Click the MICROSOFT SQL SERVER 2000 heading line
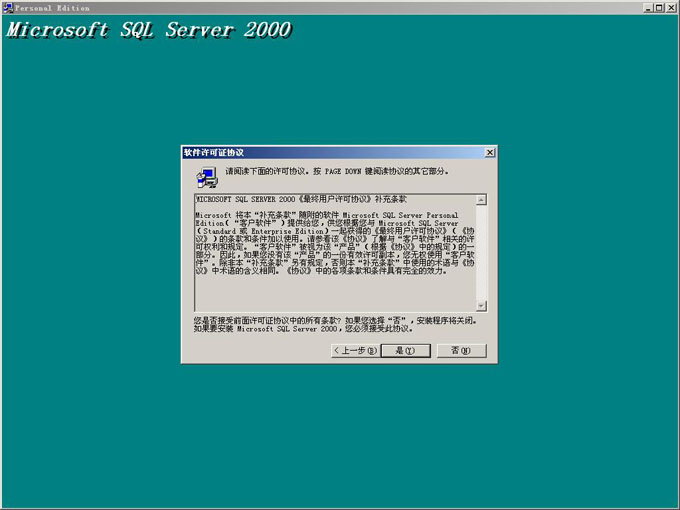680x510 pixels. click(301, 199)
